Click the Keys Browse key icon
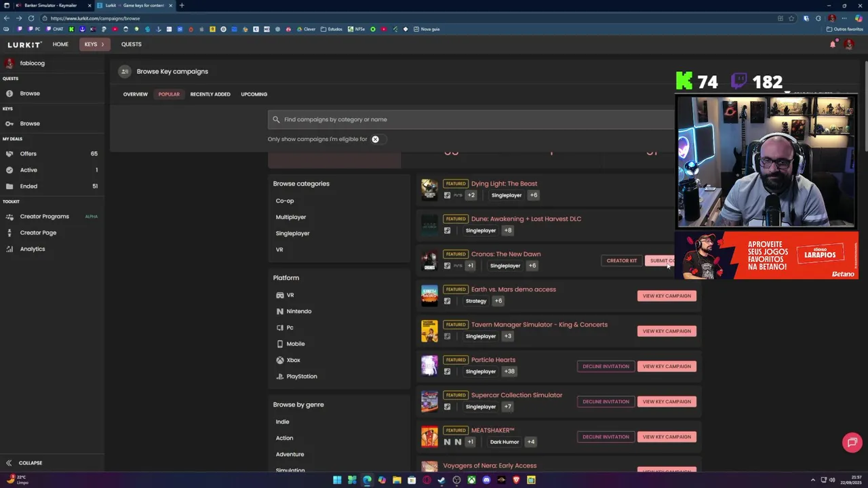The width and height of the screenshot is (868, 488). [9, 123]
